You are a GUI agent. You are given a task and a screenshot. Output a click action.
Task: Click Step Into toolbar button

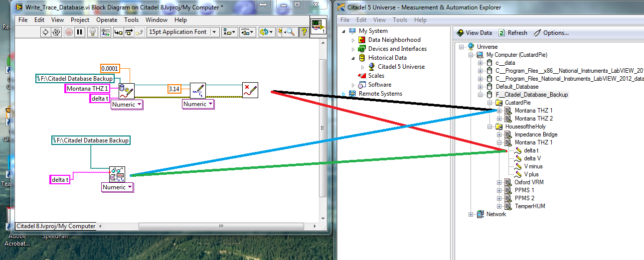[x=118, y=32]
